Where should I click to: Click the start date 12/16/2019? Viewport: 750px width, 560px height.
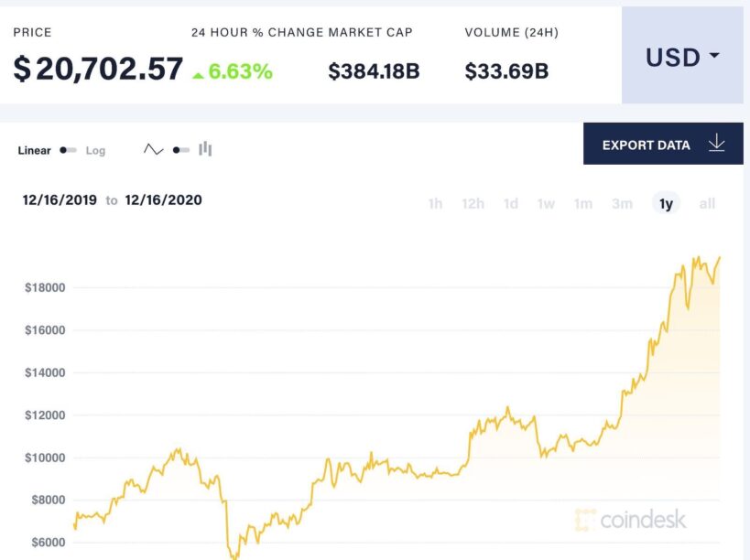60,200
